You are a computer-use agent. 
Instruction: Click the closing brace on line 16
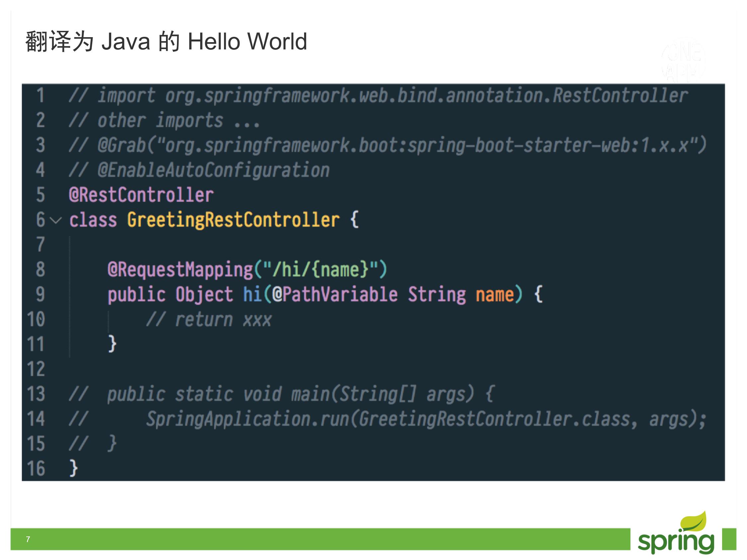tap(74, 468)
